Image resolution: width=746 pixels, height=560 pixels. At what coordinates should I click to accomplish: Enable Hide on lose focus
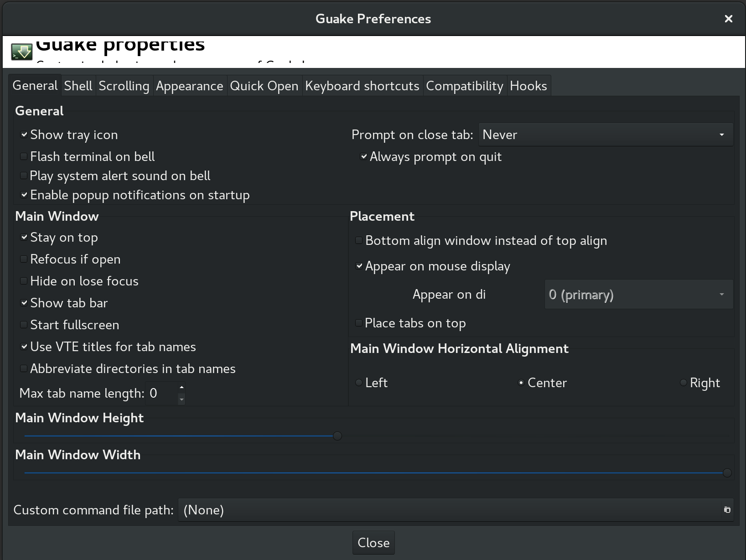(23, 281)
